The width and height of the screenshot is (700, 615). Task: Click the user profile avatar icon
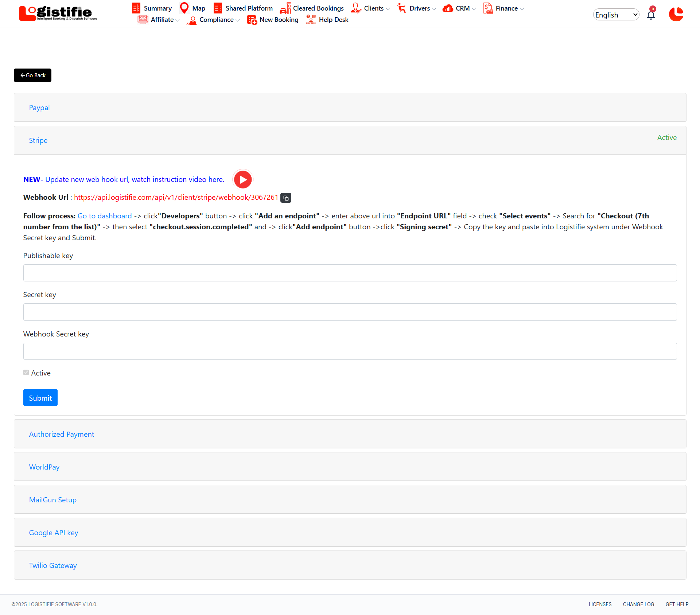676,15
